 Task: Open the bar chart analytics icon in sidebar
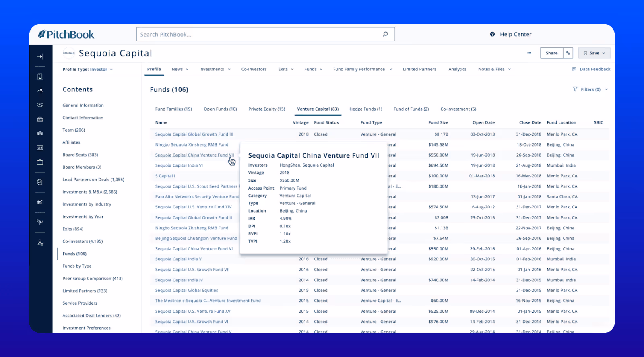point(40,202)
